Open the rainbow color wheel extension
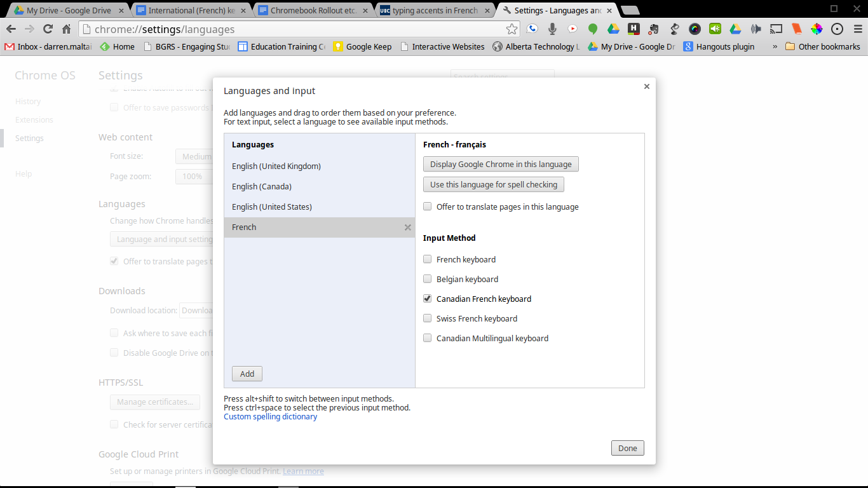 [x=817, y=29]
